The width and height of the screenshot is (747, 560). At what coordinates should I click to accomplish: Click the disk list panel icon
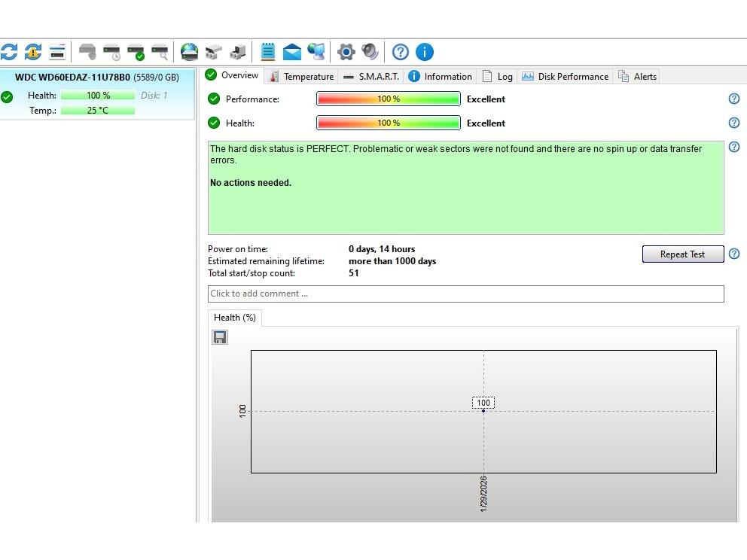click(x=57, y=52)
